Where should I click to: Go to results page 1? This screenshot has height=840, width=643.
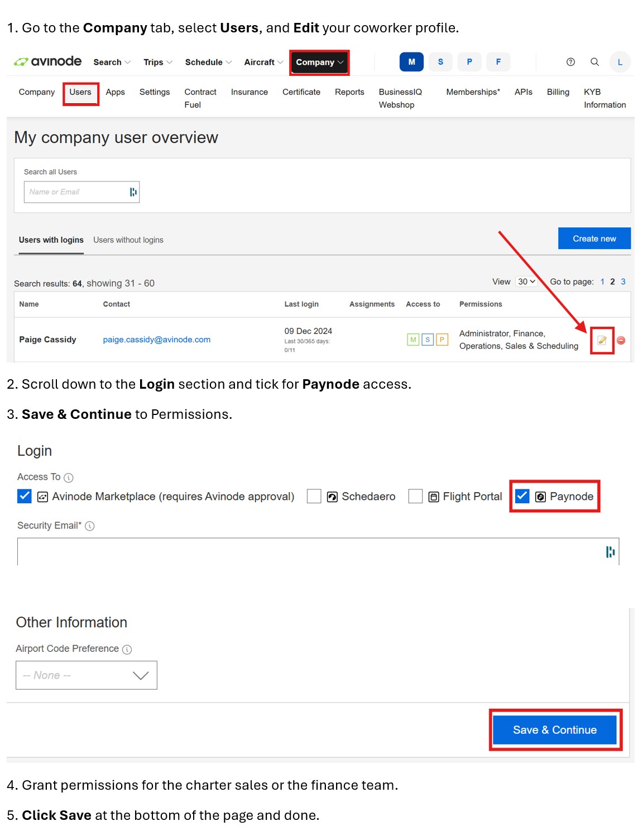pyautogui.click(x=602, y=282)
